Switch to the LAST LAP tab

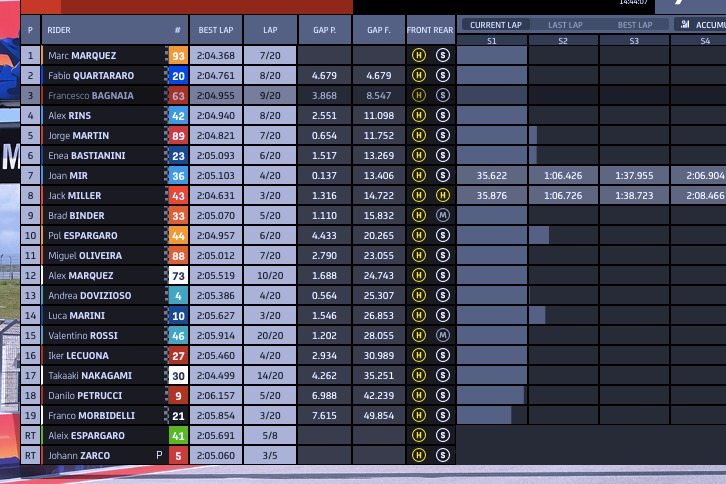point(565,25)
